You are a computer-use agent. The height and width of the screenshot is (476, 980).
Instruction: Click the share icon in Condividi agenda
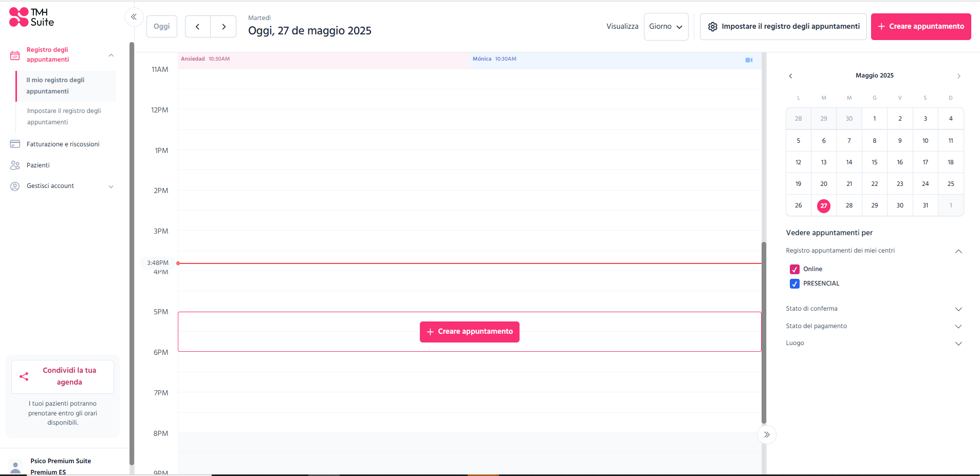(x=24, y=376)
